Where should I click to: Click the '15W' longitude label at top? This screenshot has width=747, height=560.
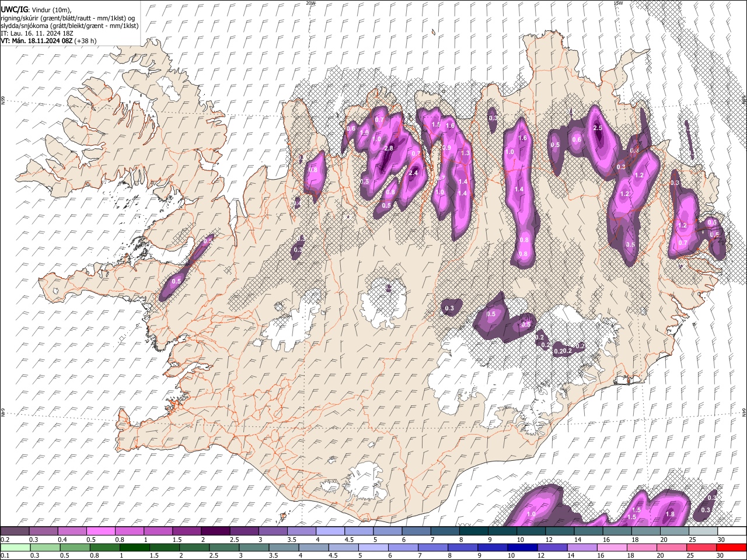[x=618, y=3]
